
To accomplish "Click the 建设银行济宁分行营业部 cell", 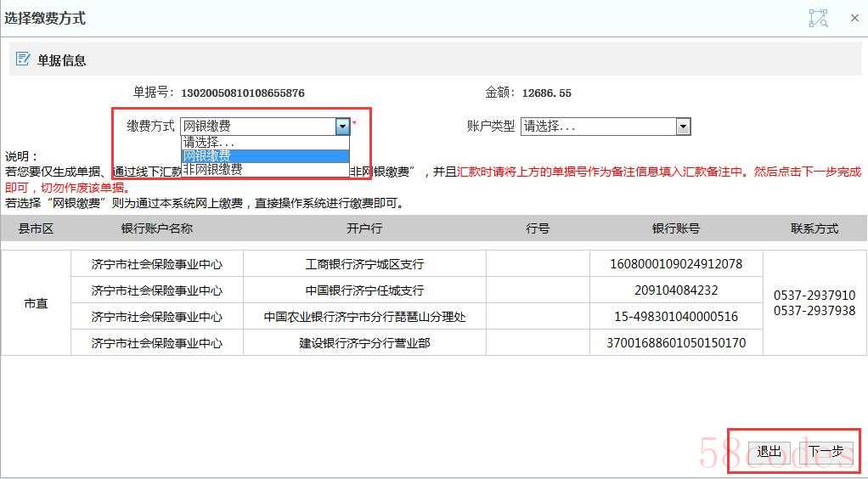I will pos(364,343).
